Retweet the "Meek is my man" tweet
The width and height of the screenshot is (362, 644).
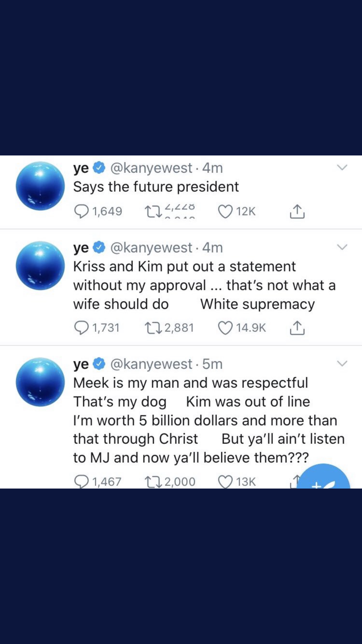[154, 481]
